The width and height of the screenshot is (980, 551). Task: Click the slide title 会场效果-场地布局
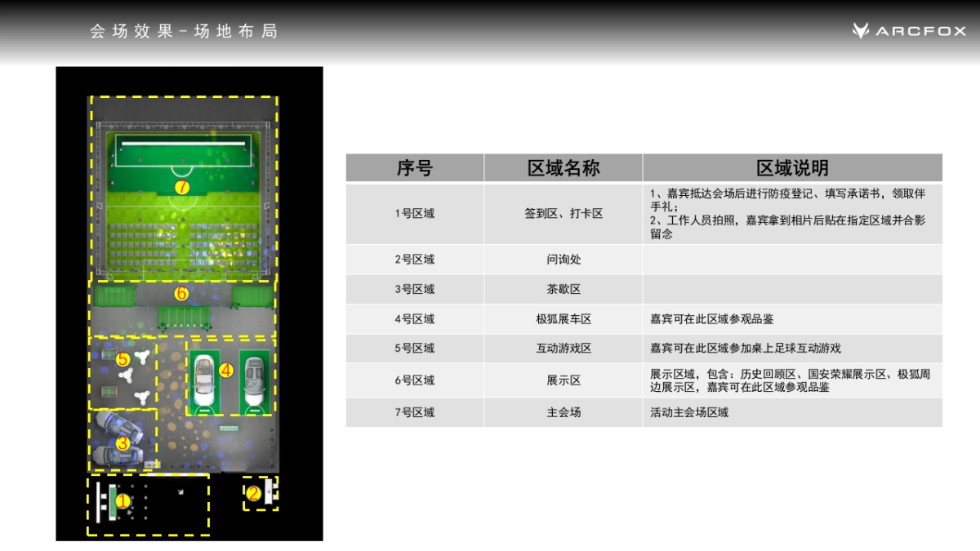pos(181,31)
